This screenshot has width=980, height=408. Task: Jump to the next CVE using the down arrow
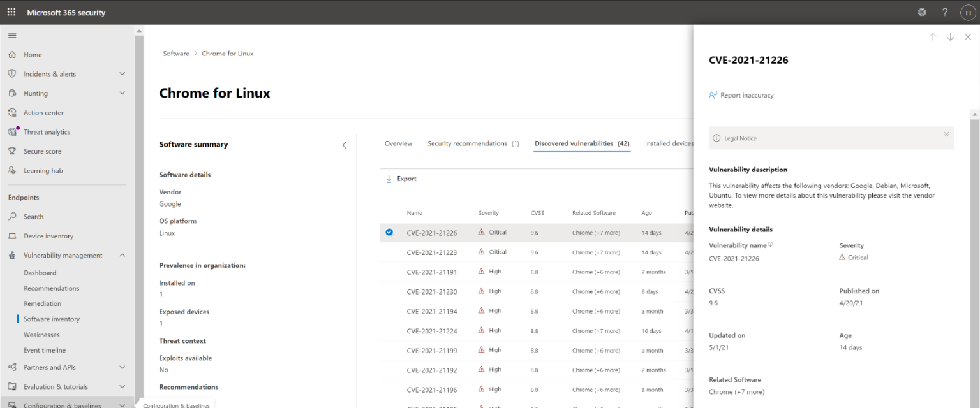coord(950,36)
